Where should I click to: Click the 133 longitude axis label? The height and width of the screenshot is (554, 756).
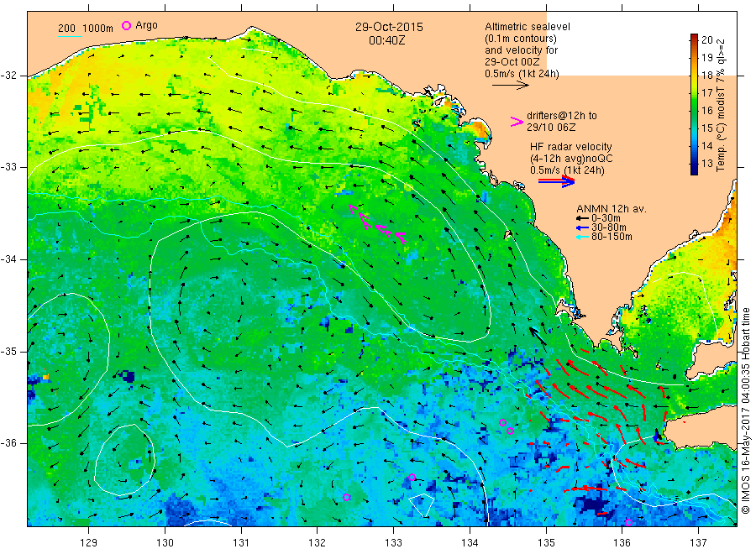(x=393, y=542)
